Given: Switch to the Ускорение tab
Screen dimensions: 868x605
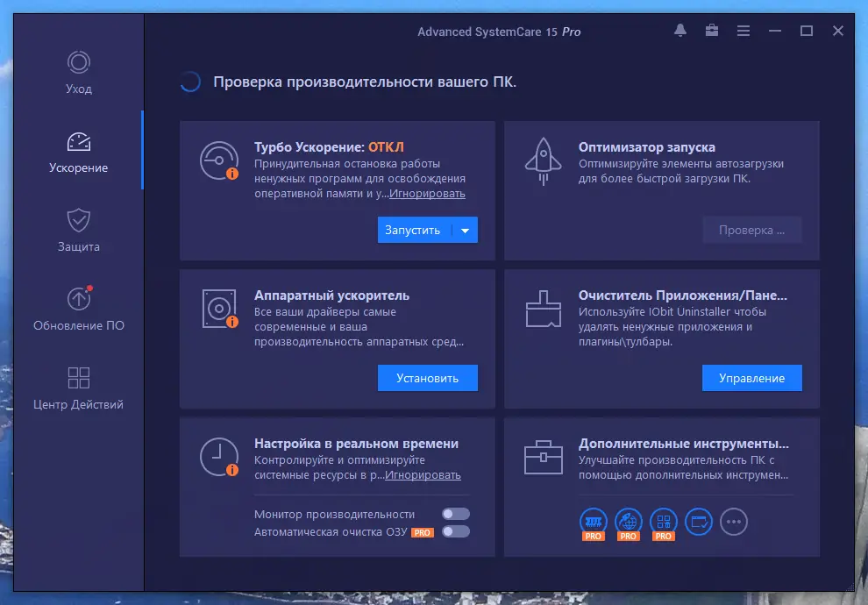Looking at the screenshot, I should 78,151.
